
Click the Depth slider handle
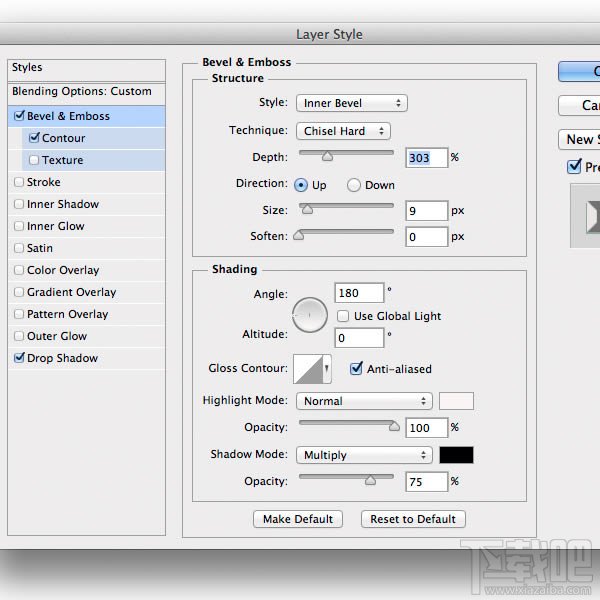(x=327, y=156)
